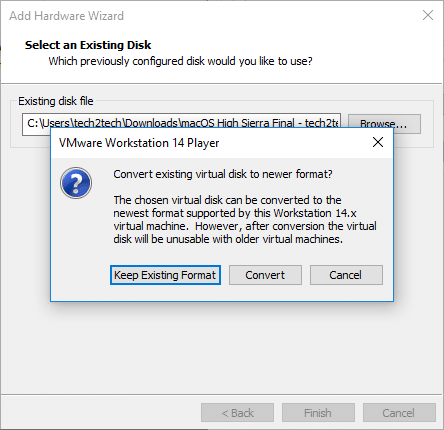Image resolution: width=444 pixels, height=430 pixels.
Task: Click the blue question mark icon
Action: [x=76, y=183]
